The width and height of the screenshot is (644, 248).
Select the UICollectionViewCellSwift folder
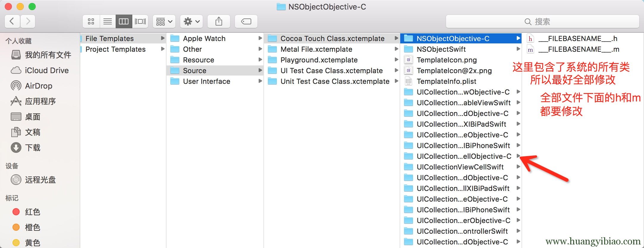[461, 167]
